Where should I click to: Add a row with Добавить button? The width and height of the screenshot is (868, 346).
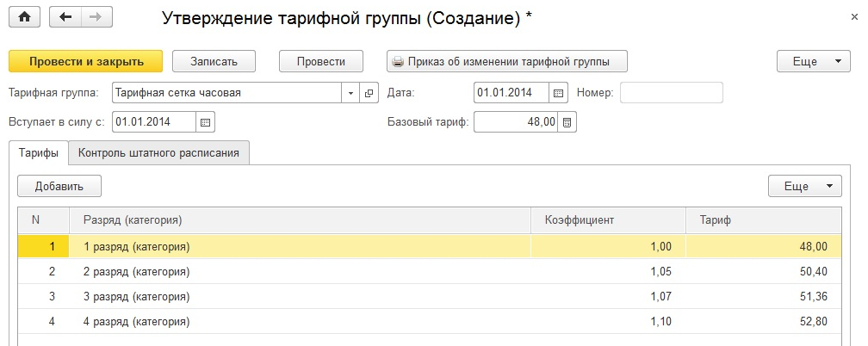click(59, 186)
